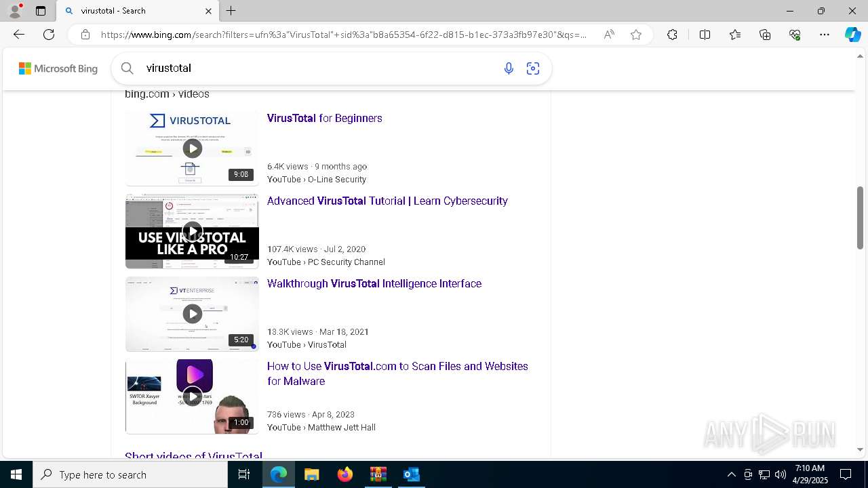This screenshot has width=868, height=488.
Task: Open VirusTotal for Beginners video link
Action: point(325,118)
